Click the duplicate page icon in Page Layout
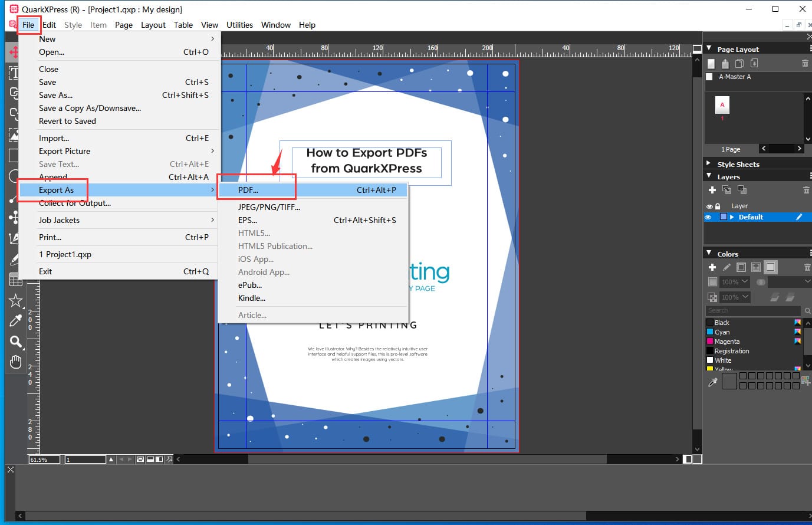 click(739, 64)
